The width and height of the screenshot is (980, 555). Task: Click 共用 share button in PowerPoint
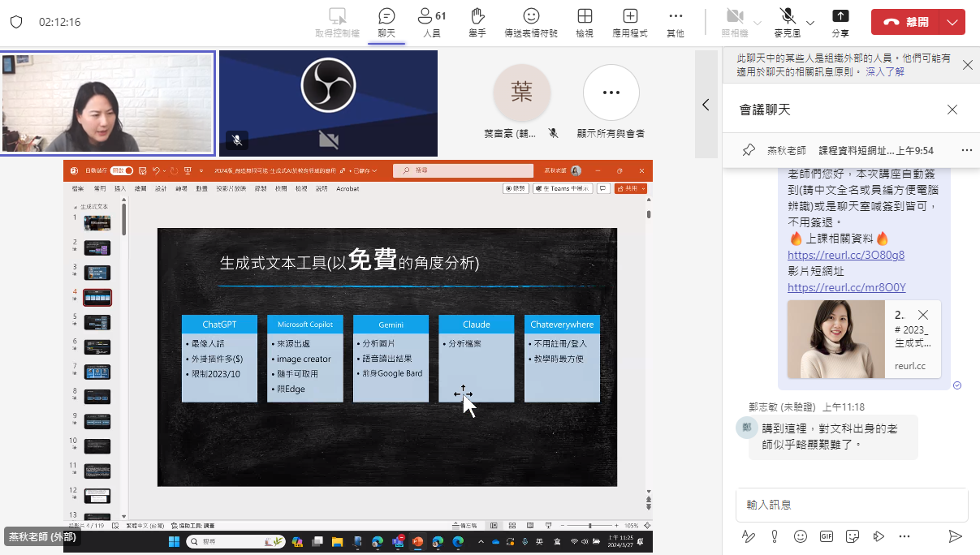click(x=631, y=188)
